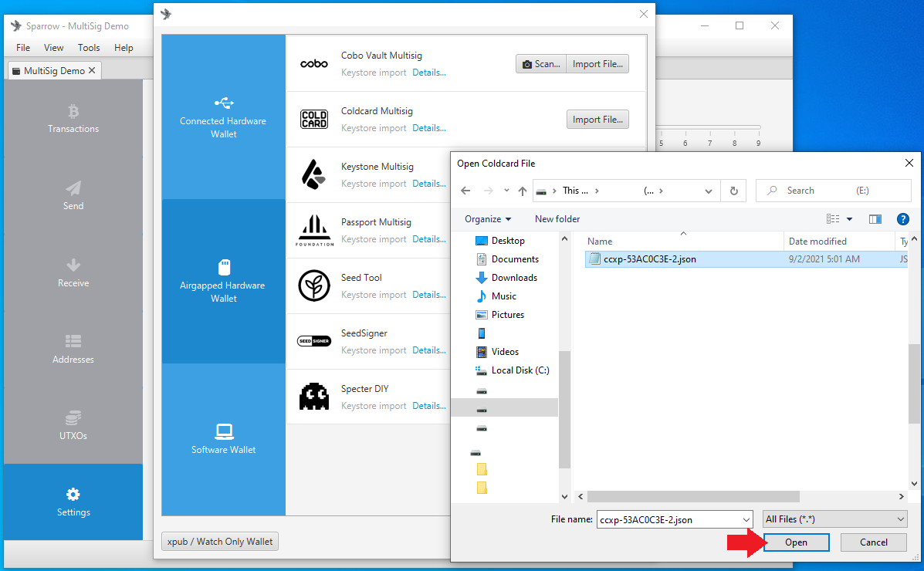Open the Settings section in Sparrow sidebar
Viewport: 924px width, 571px height.
(73, 502)
